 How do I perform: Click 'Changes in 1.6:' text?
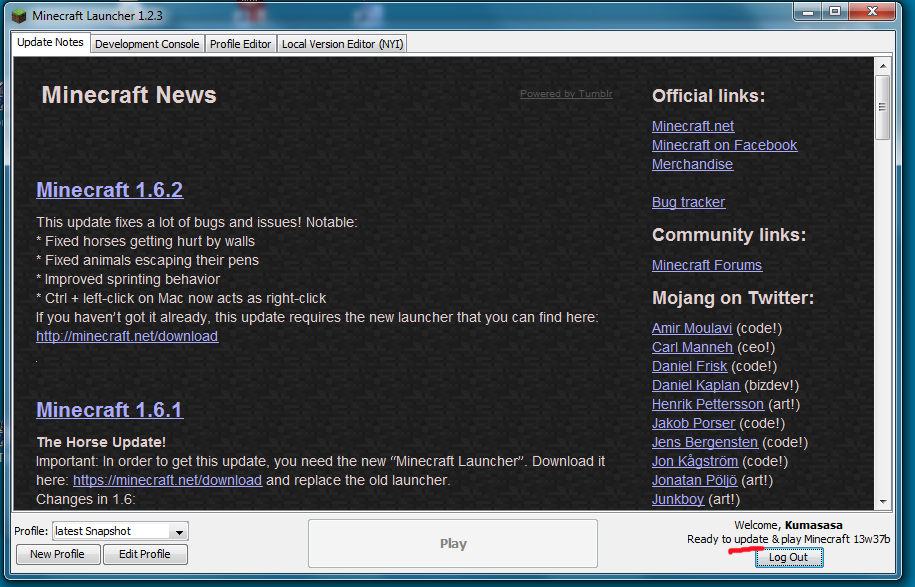coord(86,499)
